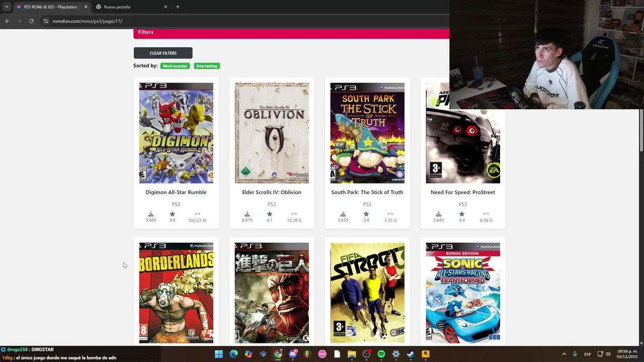Click the PS3 label under Digimon
Screen dimensions: 644x362
point(176,204)
